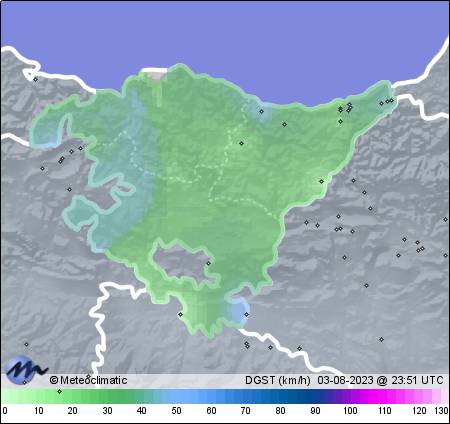
Task: Select the station marker inside the blue coastal patch
Action: (x=262, y=111)
